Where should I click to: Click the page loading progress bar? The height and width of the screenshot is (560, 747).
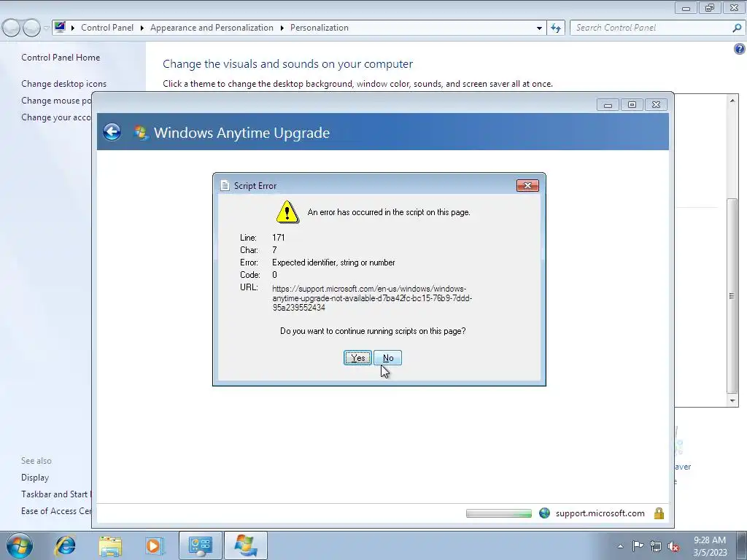point(499,513)
